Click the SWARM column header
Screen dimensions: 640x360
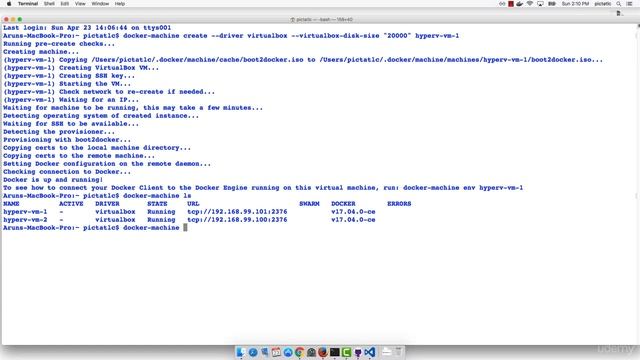point(309,204)
